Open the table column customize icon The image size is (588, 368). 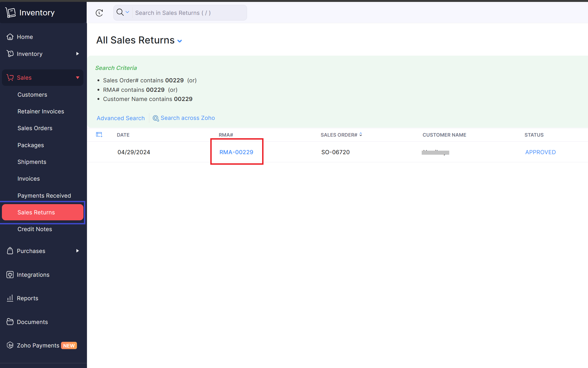coord(99,134)
